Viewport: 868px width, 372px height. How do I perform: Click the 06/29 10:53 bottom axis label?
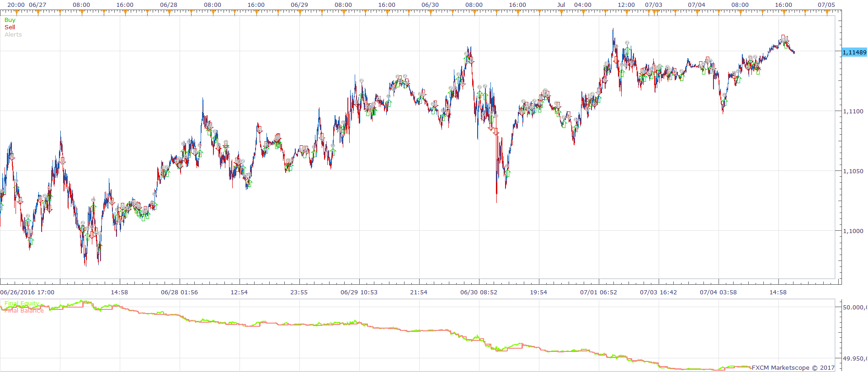(x=359, y=292)
